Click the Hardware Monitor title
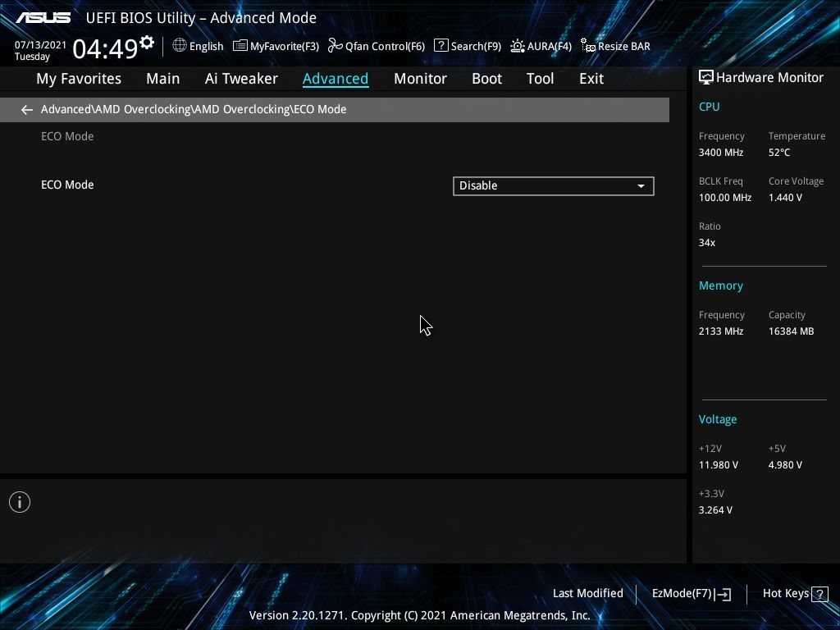Screen dimensions: 840x630 [769, 78]
